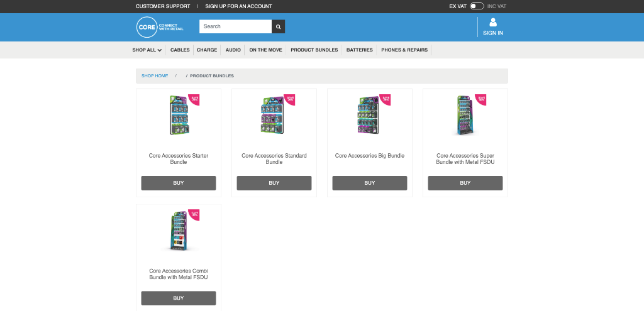Open the Charge category
The width and height of the screenshot is (644, 311).
point(207,50)
